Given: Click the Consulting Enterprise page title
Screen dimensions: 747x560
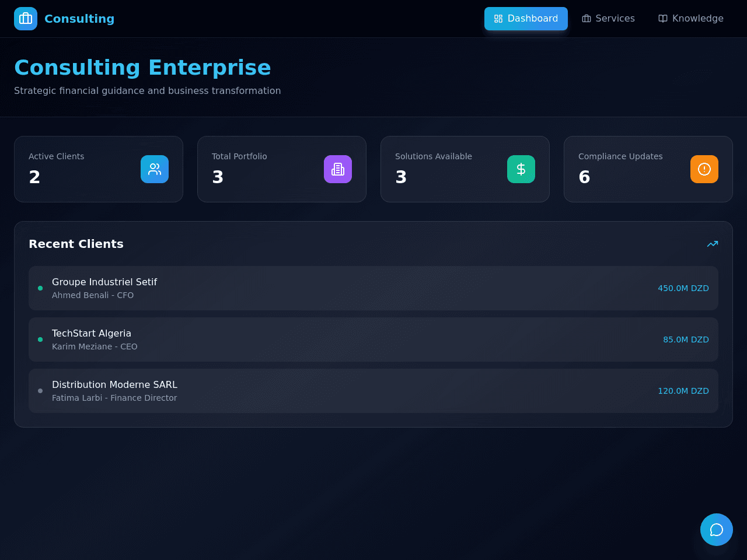Looking at the screenshot, I should pyautogui.click(x=142, y=68).
